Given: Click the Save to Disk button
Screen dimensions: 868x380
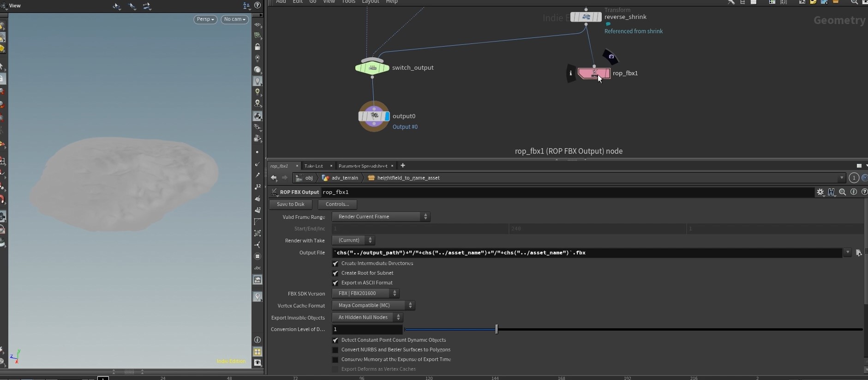Looking at the screenshot, I should (290, 204).
